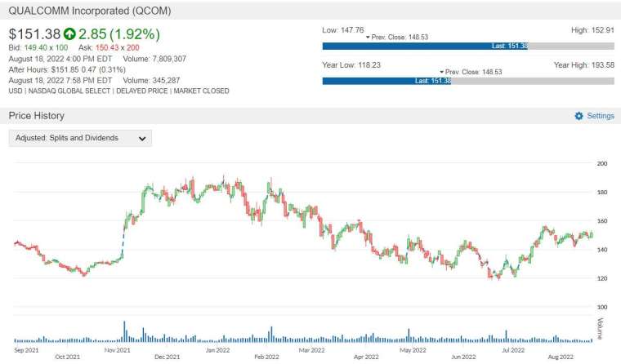Click the Sep 2021 date axis label

coord(26,350)
